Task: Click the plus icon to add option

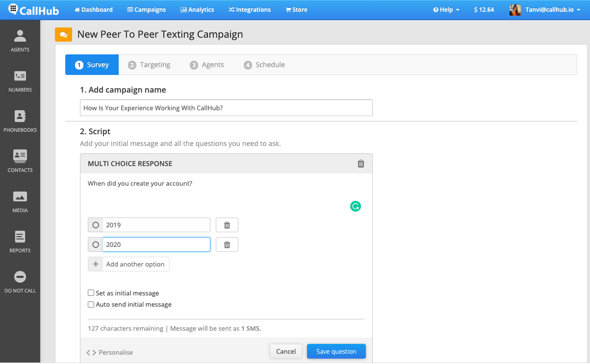Action: [x=96, y=264]
